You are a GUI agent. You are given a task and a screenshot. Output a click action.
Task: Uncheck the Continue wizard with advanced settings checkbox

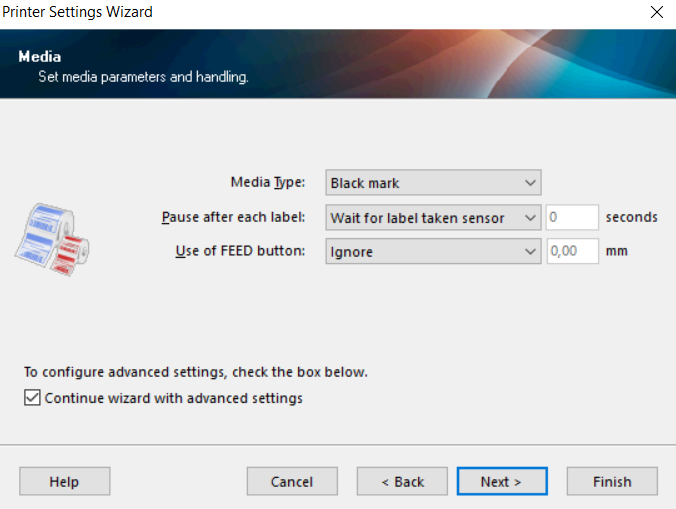pyautogui.click(x=33, y=398)
